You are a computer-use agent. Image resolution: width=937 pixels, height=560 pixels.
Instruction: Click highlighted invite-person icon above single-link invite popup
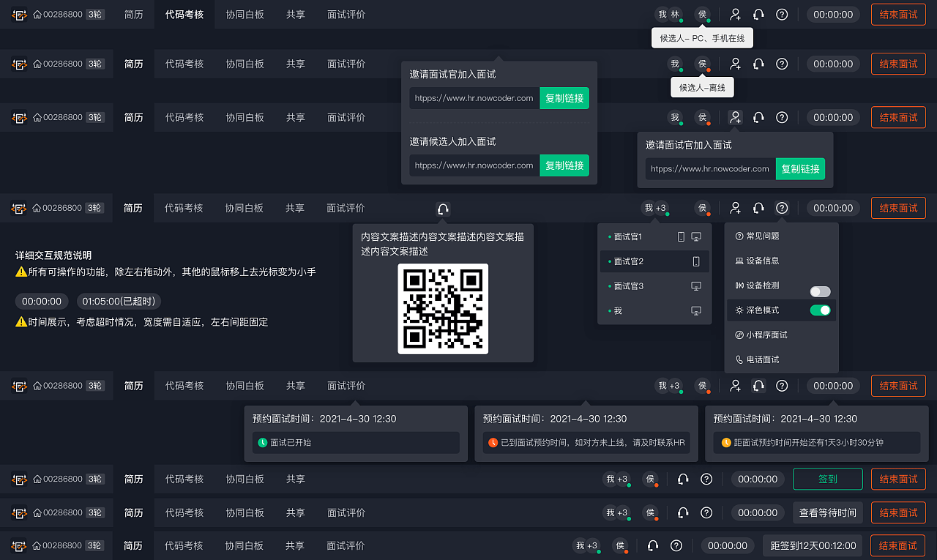pyautogui.click(x=736, y=117)
